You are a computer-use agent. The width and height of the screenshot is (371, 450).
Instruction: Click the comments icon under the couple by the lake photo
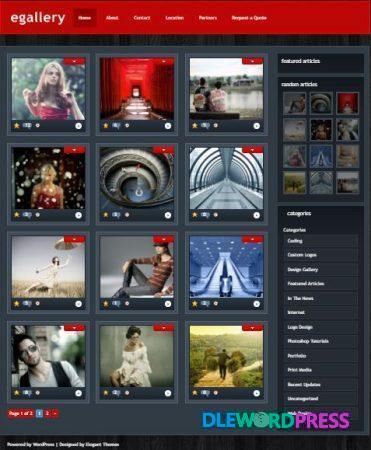tap(205, 126)
